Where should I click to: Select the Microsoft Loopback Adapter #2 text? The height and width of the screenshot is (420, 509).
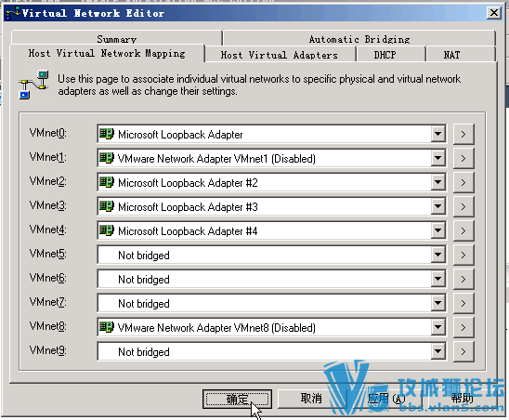188,183
